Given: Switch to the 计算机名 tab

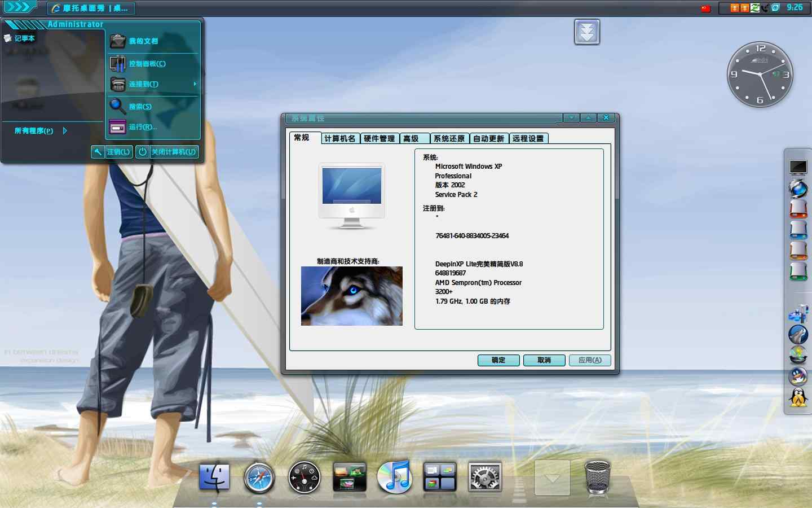Looking at the screenshot, I should point(340,138).
